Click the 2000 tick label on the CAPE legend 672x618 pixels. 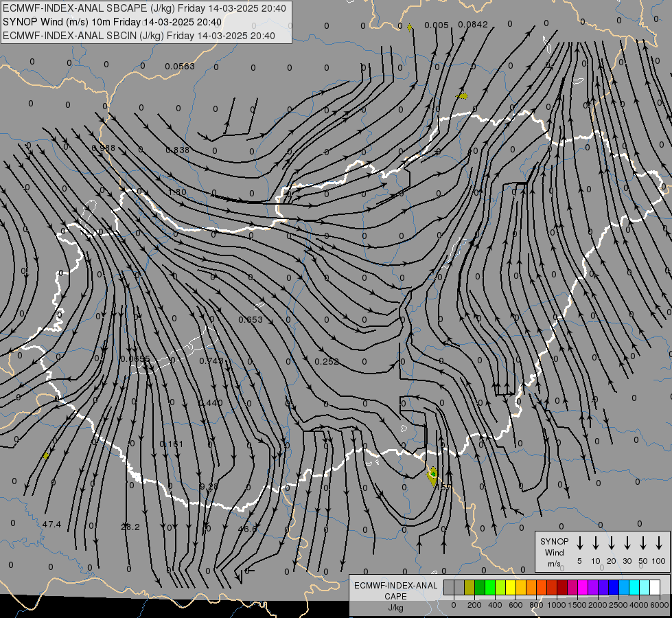(x=598, y=605)
